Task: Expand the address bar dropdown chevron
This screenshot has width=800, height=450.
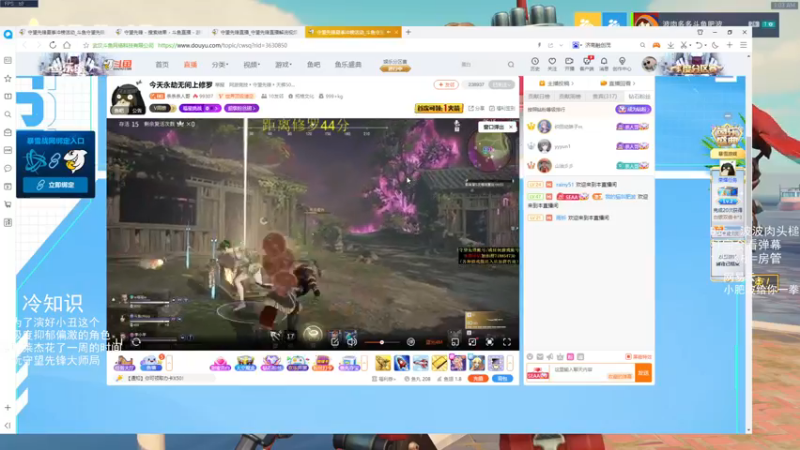Action: coord(561,45)
